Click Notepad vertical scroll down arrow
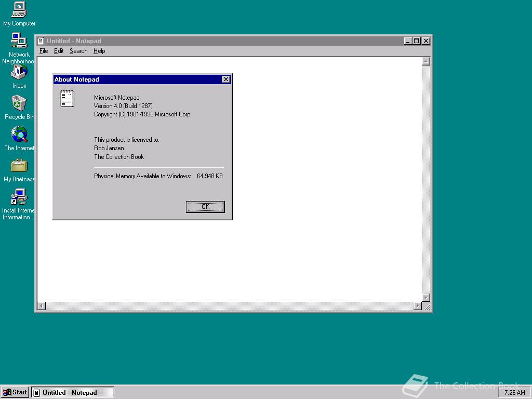This screenshot has width=532, height=399. click(x=426, y=298)
